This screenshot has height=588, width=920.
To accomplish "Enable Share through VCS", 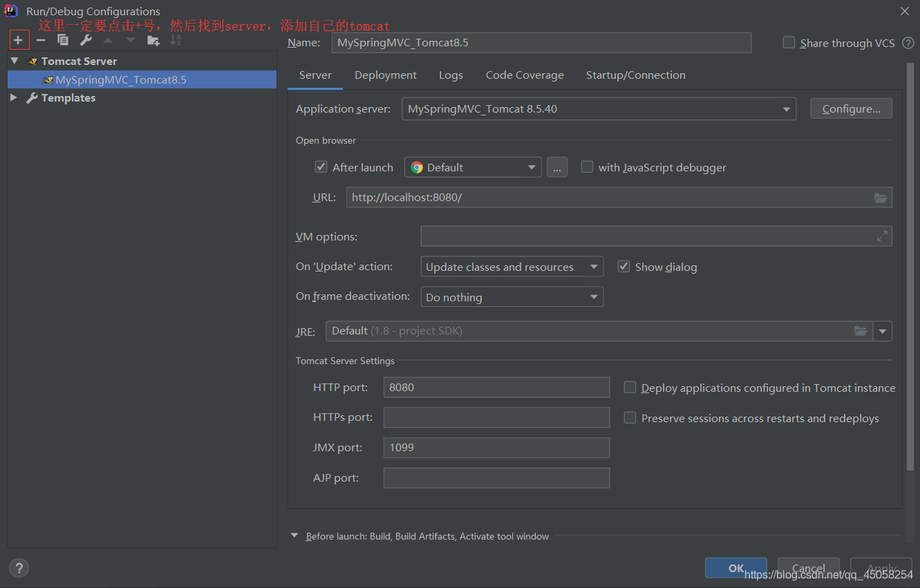I will 789,43.
